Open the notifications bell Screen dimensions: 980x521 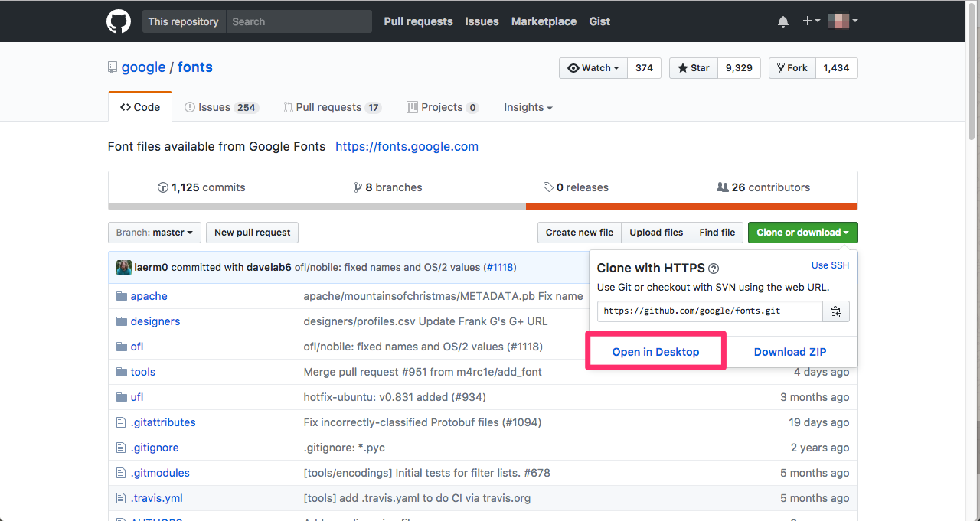(782, 21)
